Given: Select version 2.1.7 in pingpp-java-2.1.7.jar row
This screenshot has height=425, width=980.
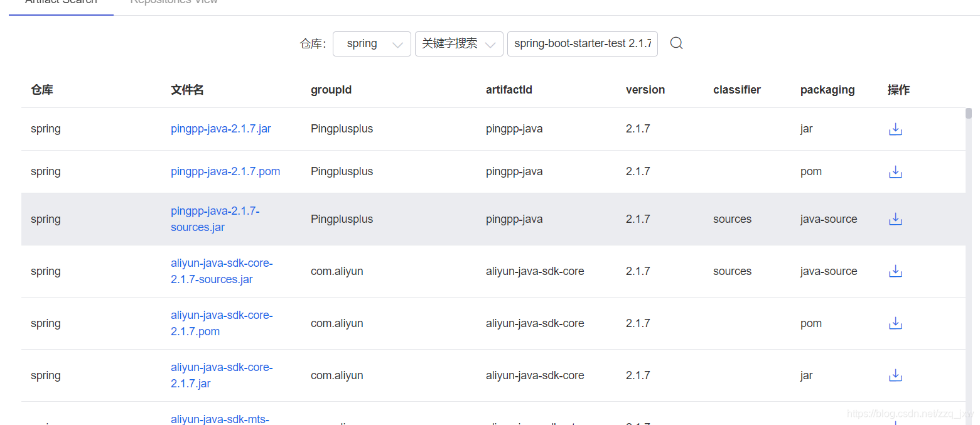Looking at the screenshot, I should click(x=638, y=129).
